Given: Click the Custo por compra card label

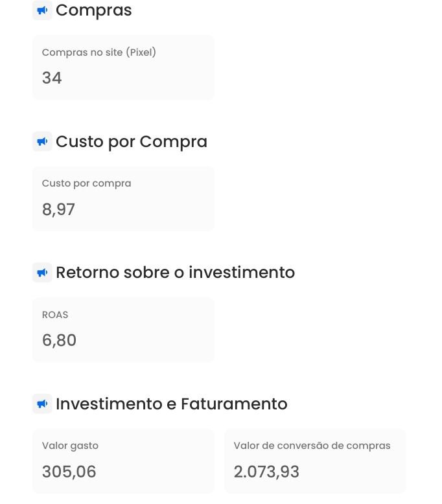Looking at the screenshot, I should click(x=86, y=183).
